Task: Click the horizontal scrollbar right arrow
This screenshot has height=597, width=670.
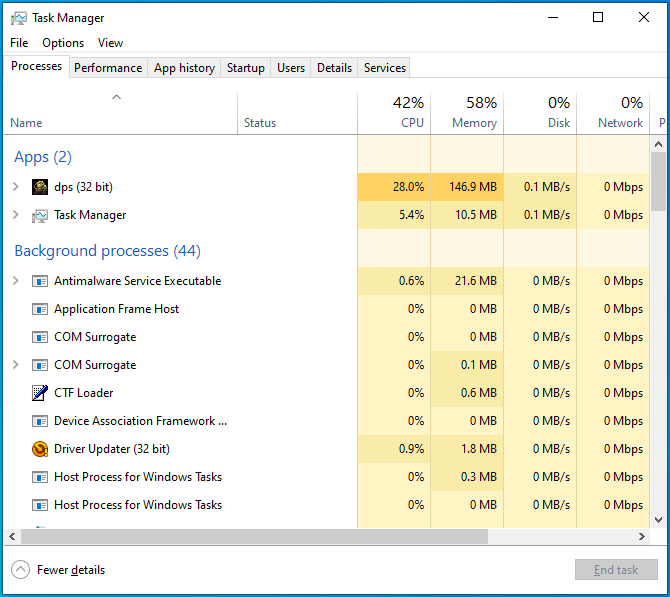Action: pyautogui.click(x=643, y=537)
